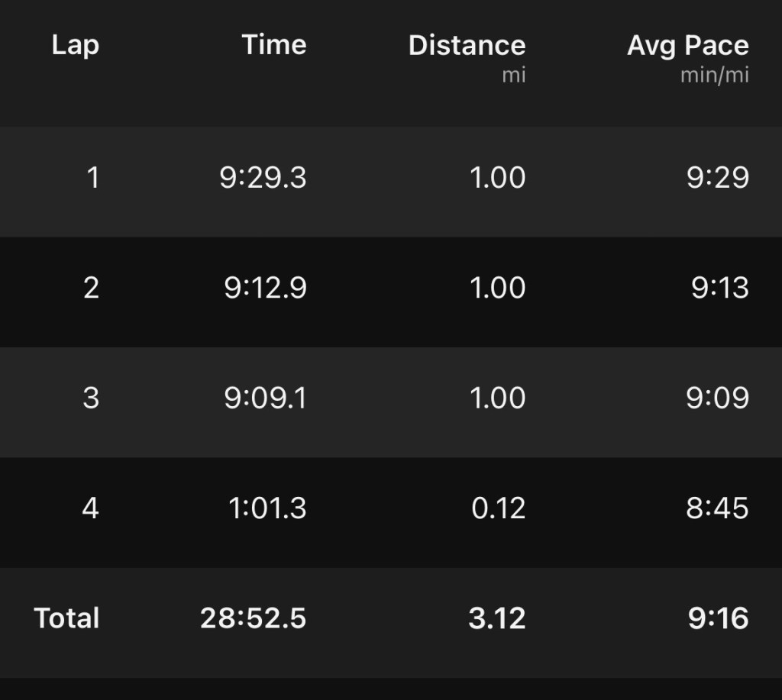782x700 pixels.
Task: Click the min/mi unit label
Action: point(715,76)
